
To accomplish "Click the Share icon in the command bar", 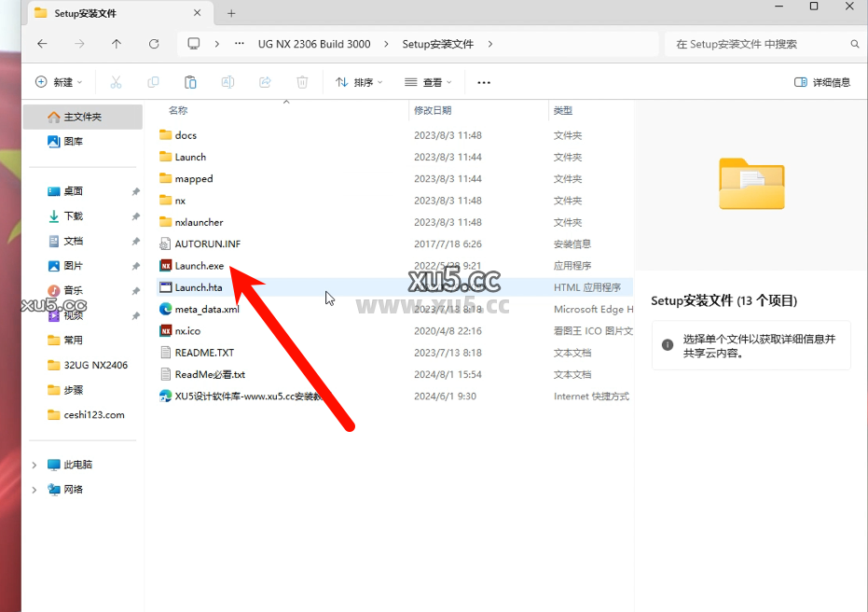I will (x=265, y=82).
